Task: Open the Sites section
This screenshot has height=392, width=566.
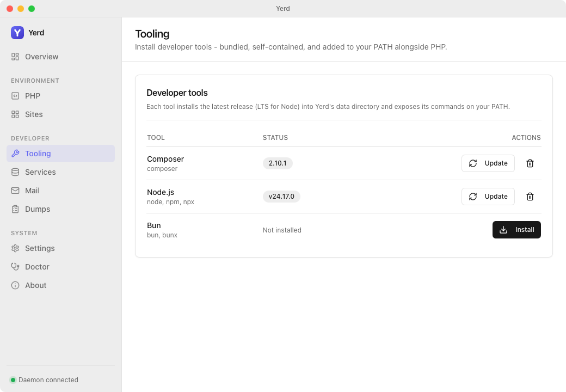Action: (60, 114)
